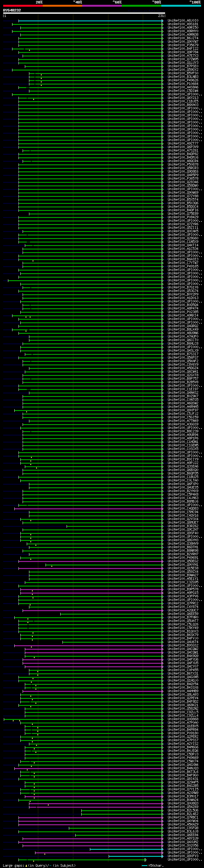Select the label UniRef100_Q38HV9
This screenshot has width=204, height=868.
click(x=183, y=543)
